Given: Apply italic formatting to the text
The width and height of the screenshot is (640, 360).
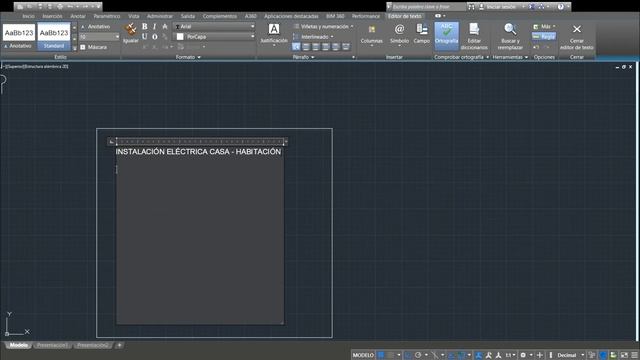Looking at the screenshot, I should click(x=154, y=27).
